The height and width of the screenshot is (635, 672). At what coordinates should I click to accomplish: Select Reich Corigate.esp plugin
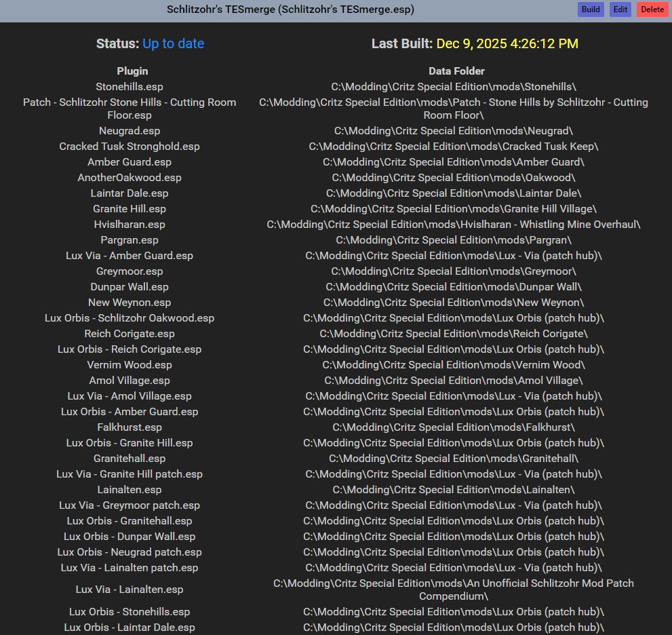[130, 334]
